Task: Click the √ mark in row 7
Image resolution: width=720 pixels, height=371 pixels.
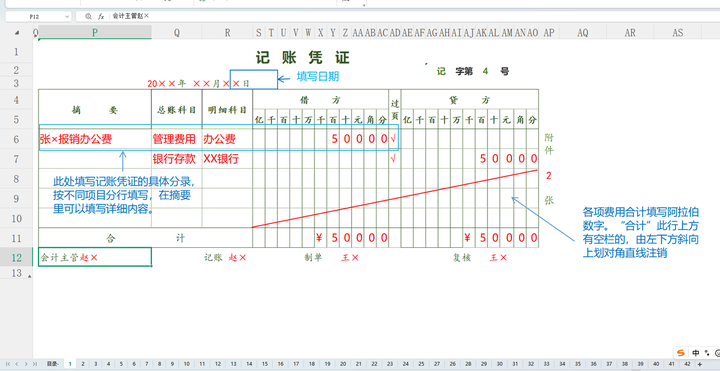Action: click(x=394, y=159)
